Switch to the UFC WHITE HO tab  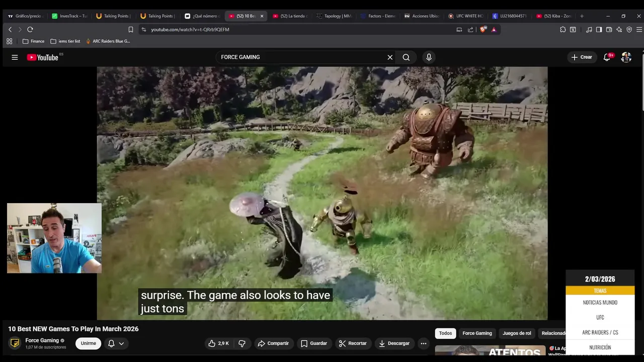[x=465, y=16]
